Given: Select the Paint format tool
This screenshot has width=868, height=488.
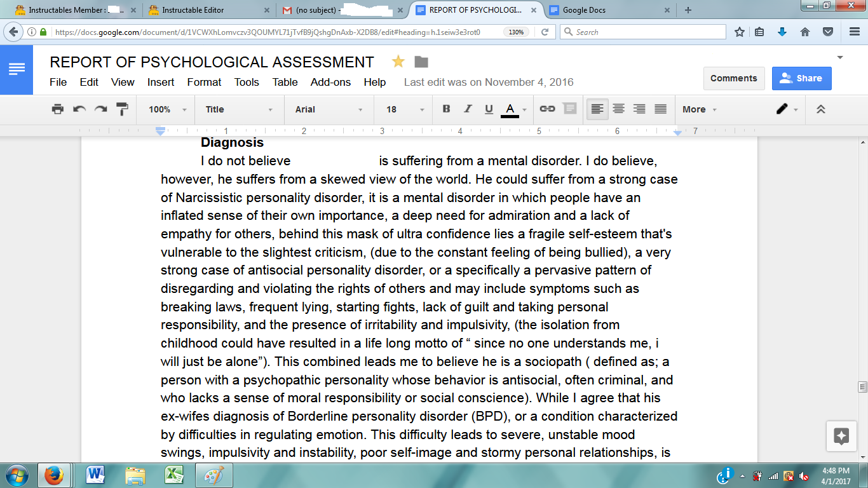Looking at the screenshot, I should point(121,109).
